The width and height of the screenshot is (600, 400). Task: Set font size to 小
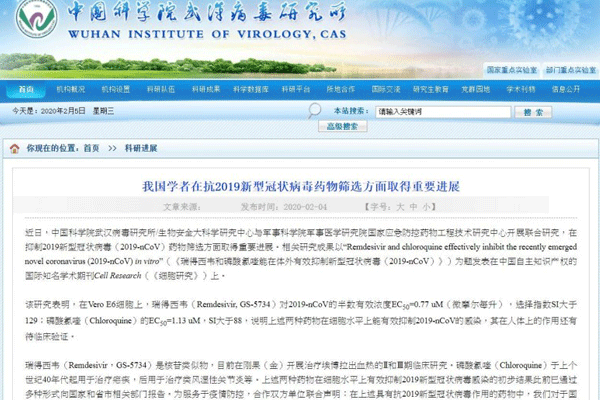coord(427,207)
